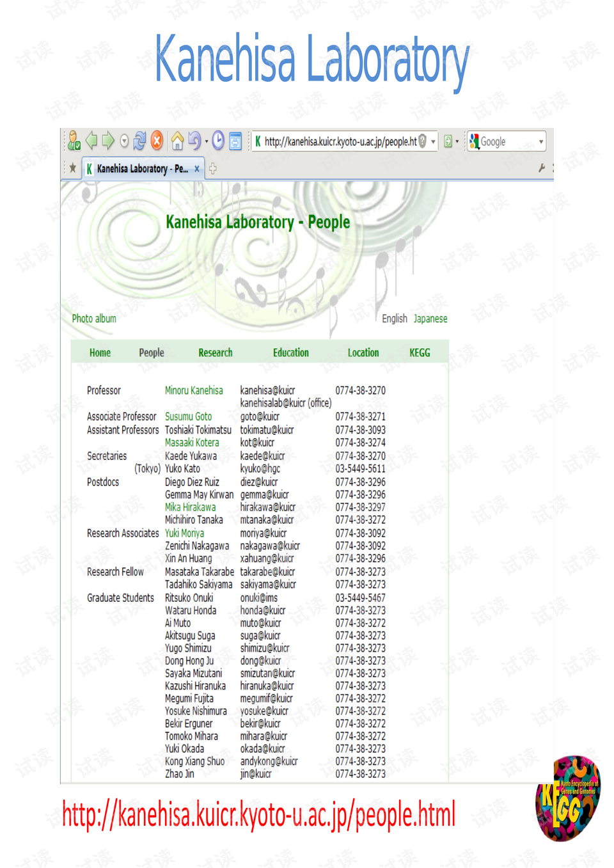Open the address bar history dropdown
614x868 pixels.
click(x=434, y=143)
